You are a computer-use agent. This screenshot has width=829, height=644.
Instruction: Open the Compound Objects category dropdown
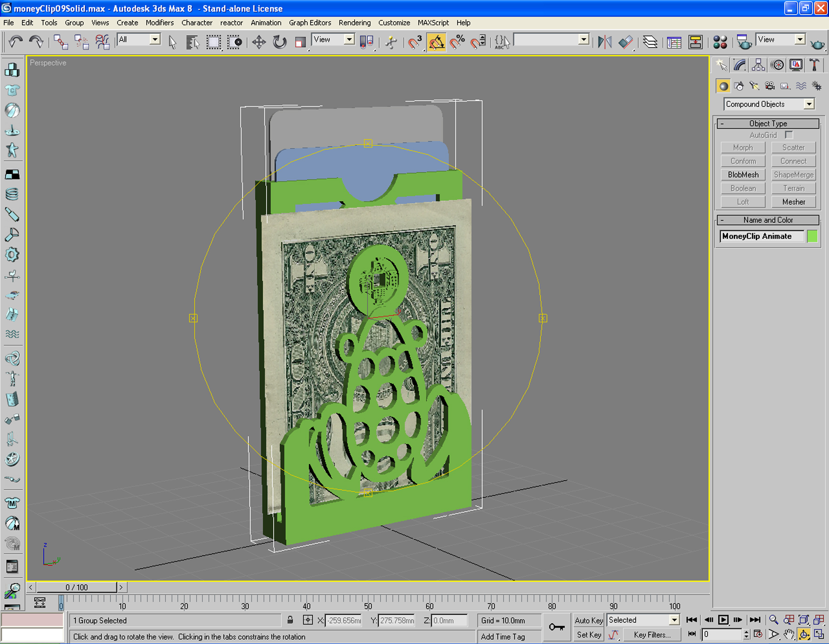tap(769, 104)
